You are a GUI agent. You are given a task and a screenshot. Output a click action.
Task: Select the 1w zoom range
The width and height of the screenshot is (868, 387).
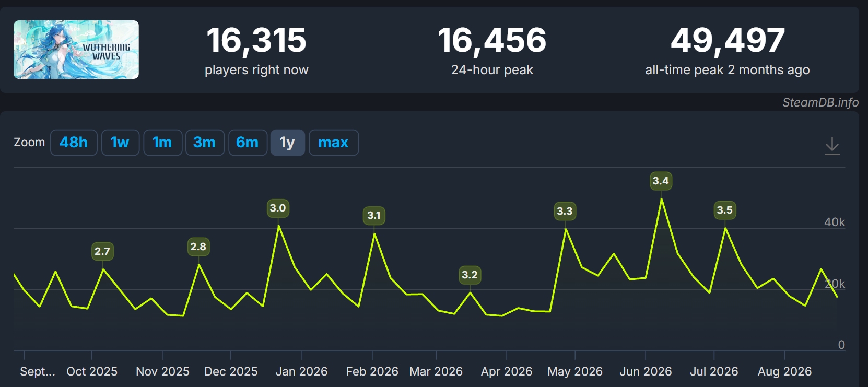tap(120, 143)
